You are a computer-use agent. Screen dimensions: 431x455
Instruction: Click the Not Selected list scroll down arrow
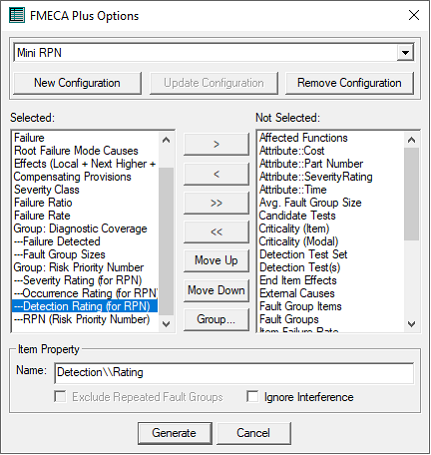pos(412,324)
